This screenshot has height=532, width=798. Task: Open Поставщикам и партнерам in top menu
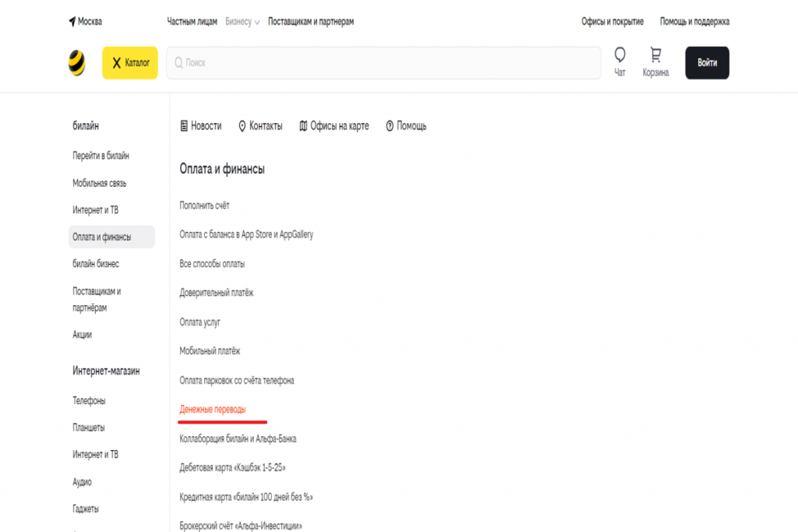pyautogui.click(x=310, y=21)
